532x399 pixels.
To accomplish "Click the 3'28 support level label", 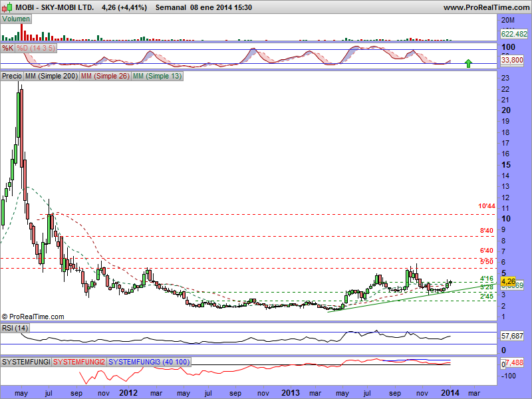I will (487, 287).
